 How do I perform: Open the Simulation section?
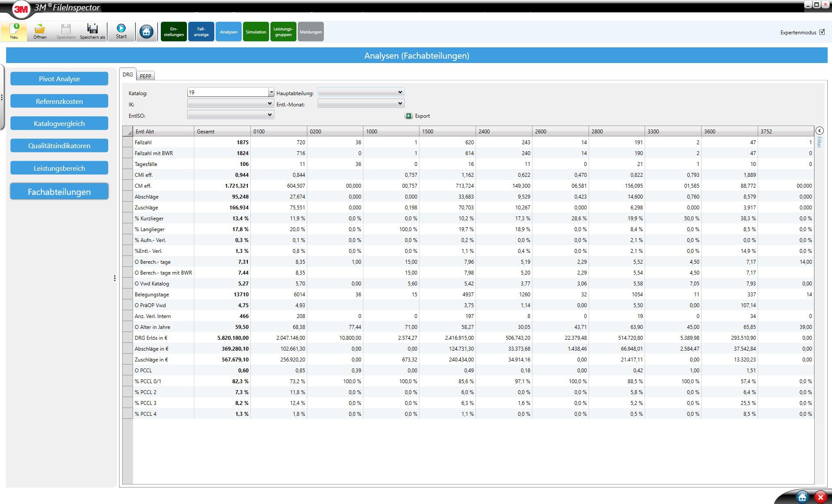point(256,32)
